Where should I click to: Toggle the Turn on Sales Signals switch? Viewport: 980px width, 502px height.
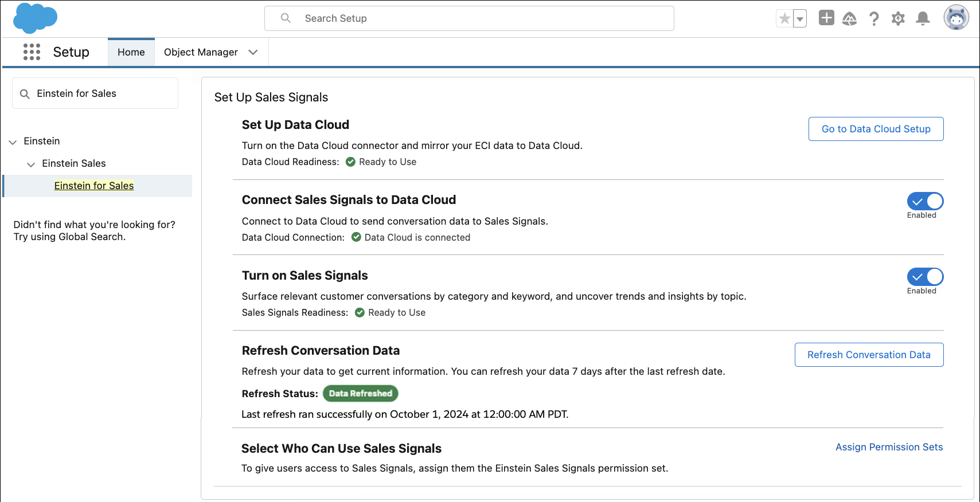pos(925,277)
